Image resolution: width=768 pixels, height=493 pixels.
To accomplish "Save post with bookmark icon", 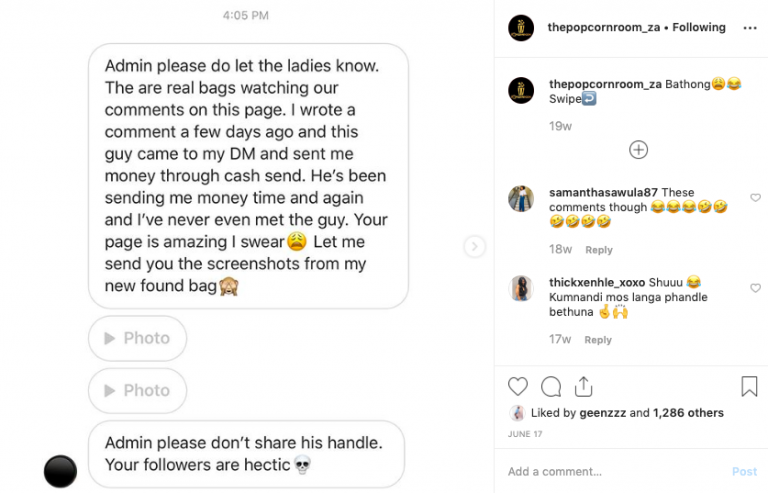I will tap(749, 386).
